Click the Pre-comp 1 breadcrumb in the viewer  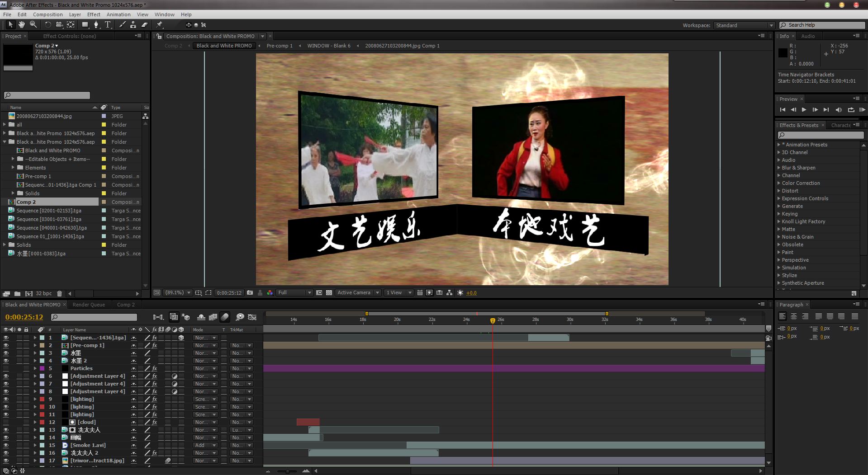[x=280, y=46]
